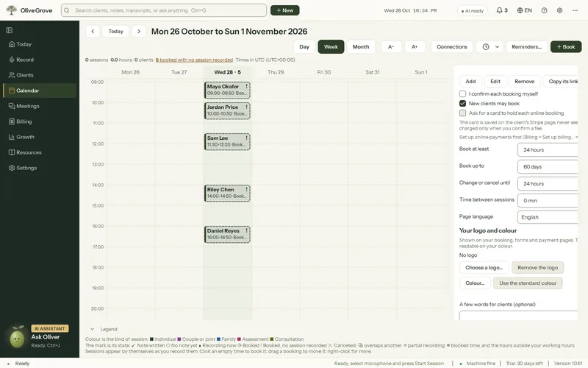Open the Settings gear in the sidebar
588x368 pixels.
click(12, 168)
